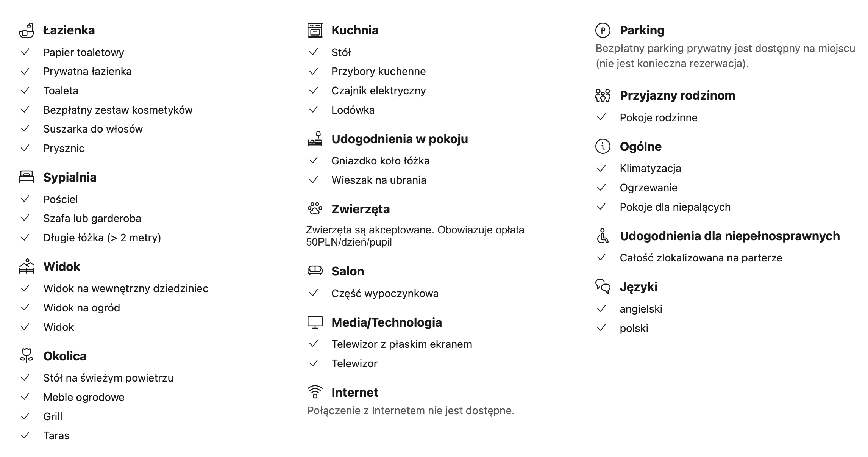
Task: Click the checkmark beside Prywatna łazienka
Action: coord(25,71)
